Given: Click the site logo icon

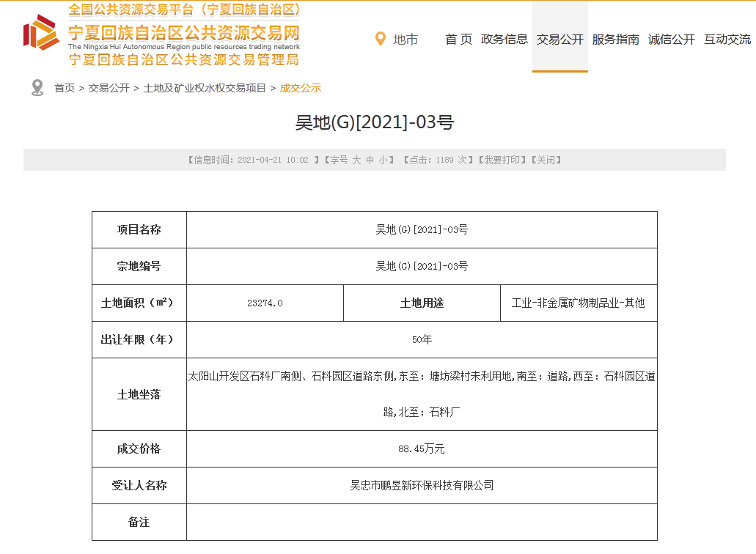Looking at the screenshot, I should pyautogui.click(x=42, y=32).
